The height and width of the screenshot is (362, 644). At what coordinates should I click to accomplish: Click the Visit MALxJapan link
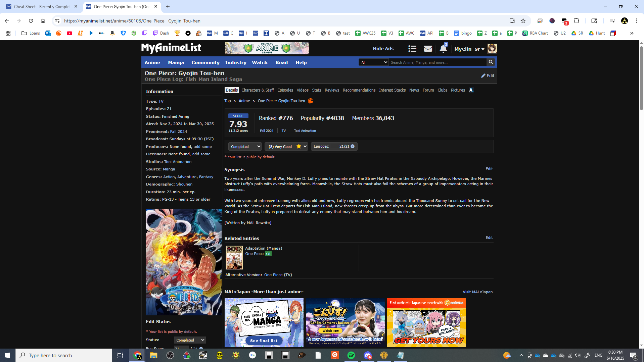point(478,292)
